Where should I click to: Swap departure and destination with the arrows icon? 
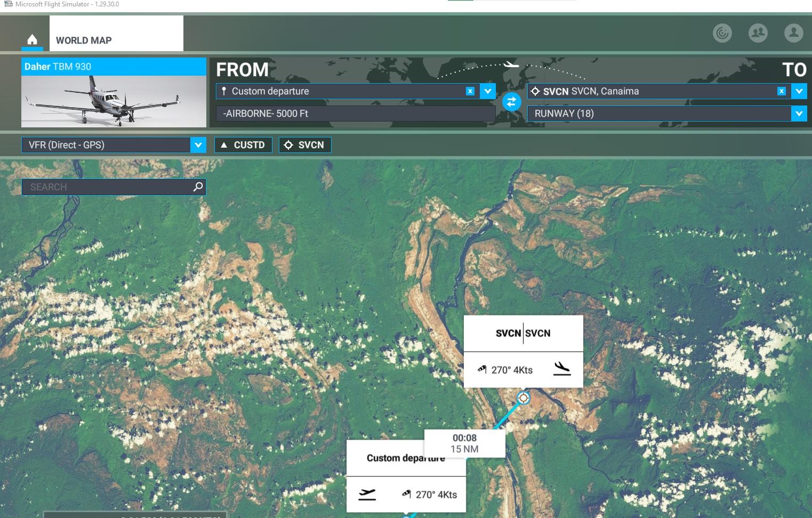point(511,101)
